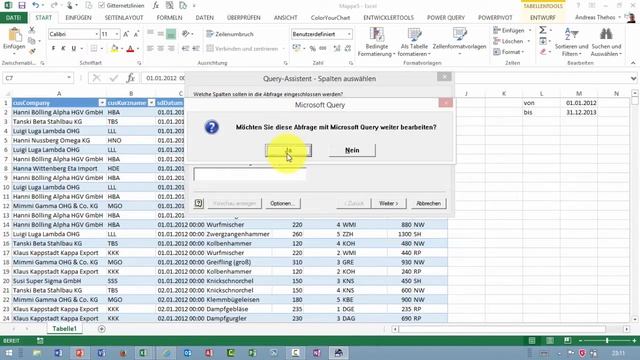The height and width of the screenshot is (360, 640).
Task: Open the font size 11 dropdown
Action: [x=117, y=34]
